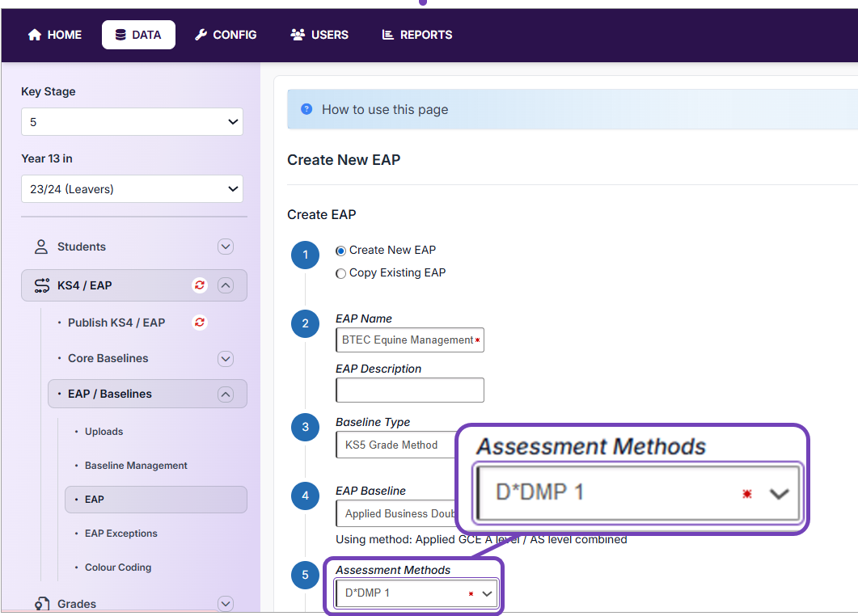Click the EAP Description text field
The width and height of the screenshot is (858, 616).
tap(409, 390)
